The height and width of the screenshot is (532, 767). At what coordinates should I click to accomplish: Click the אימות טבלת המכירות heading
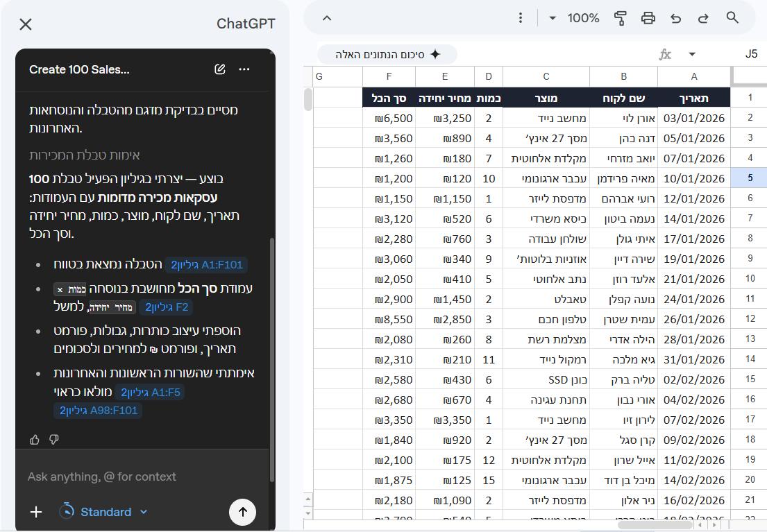pyautogui.click(x=84, y=155)
